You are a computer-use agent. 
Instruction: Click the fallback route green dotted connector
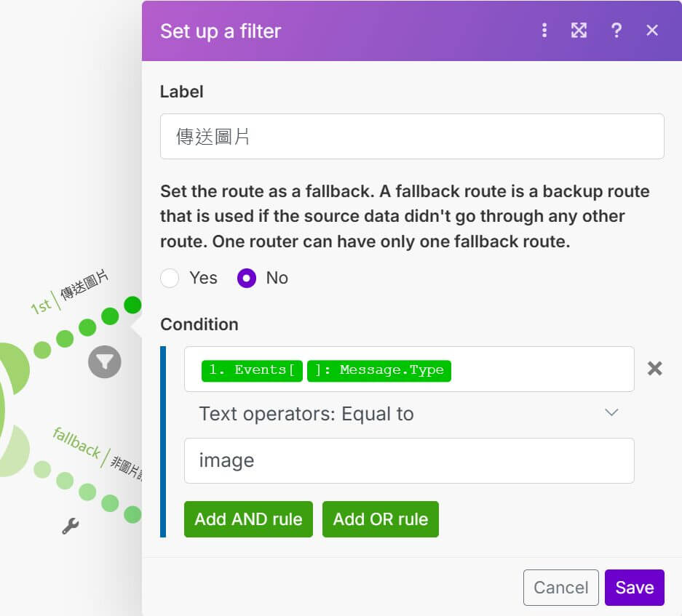(87, 492)
